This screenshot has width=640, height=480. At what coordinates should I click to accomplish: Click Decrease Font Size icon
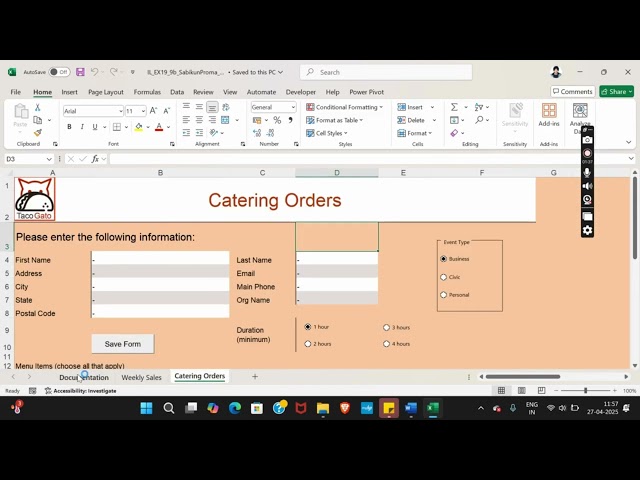tap(167, 111)
